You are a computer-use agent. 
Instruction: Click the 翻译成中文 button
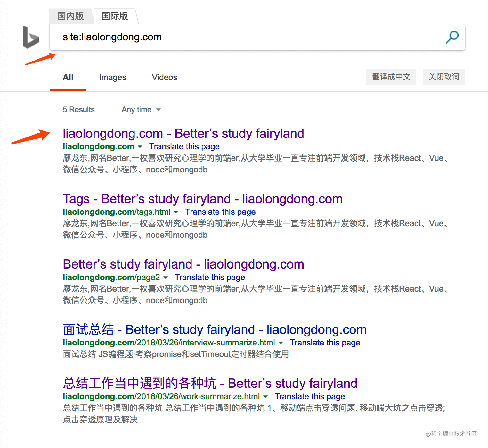tap(391, 77)
